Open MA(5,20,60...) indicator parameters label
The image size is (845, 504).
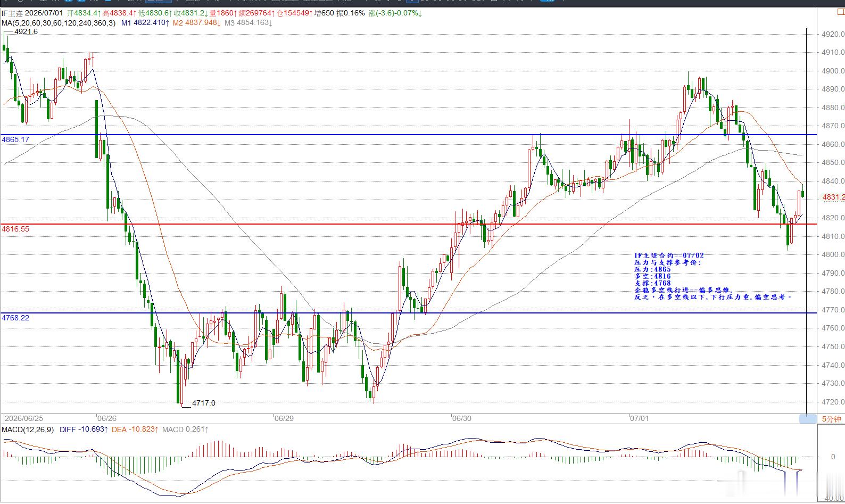pyautogui.click(x=58, y=23)
